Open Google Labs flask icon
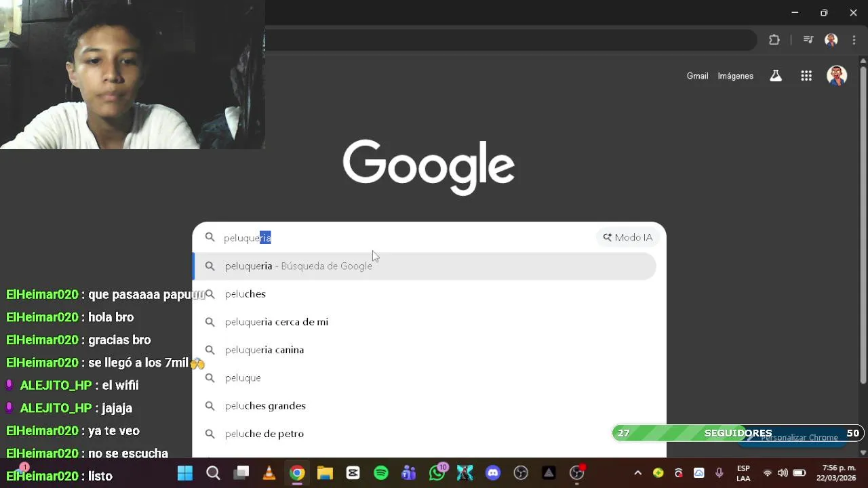This screenshot has width=868, height=488. pyautogui.click(x=776, y=76)
